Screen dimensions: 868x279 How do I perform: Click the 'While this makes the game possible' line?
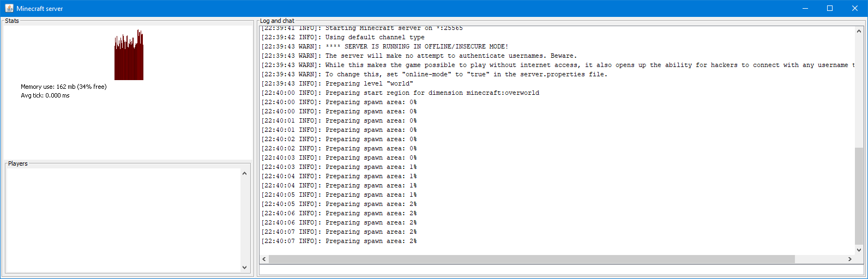[x=558, y=65]
